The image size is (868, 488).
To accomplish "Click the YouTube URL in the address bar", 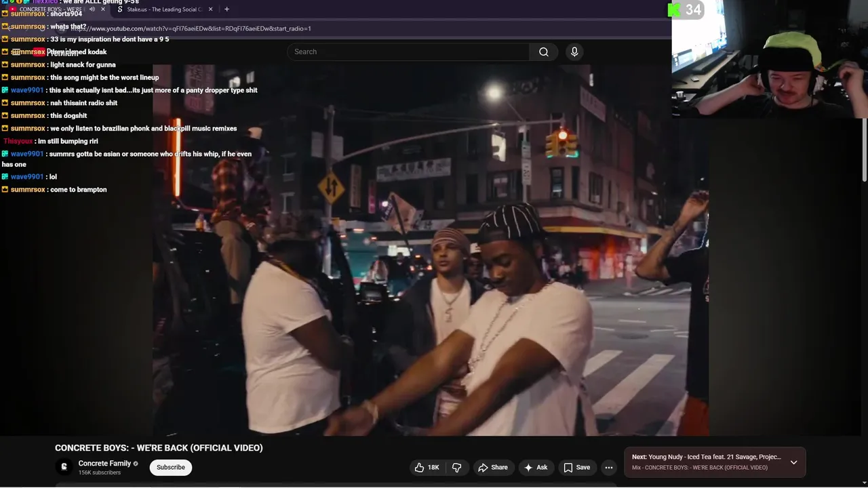I will (x=191, y=28).
